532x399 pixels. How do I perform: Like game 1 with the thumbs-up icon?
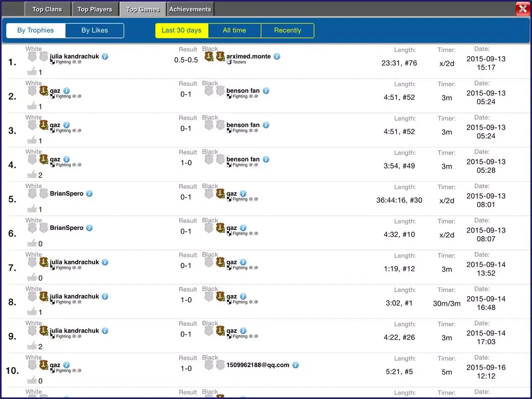(32, 71)
